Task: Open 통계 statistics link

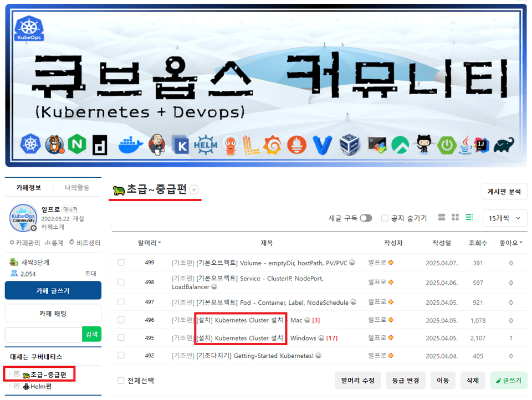Action: 54,243
